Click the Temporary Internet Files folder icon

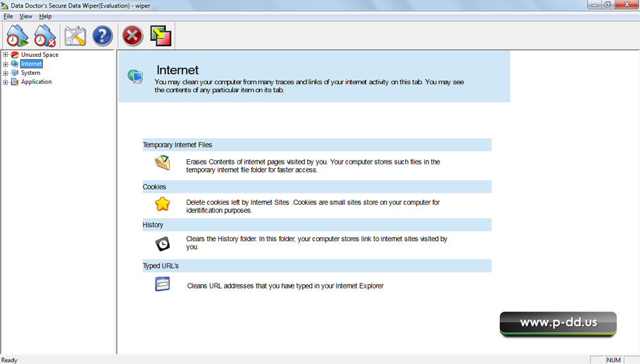click(163, 162)
